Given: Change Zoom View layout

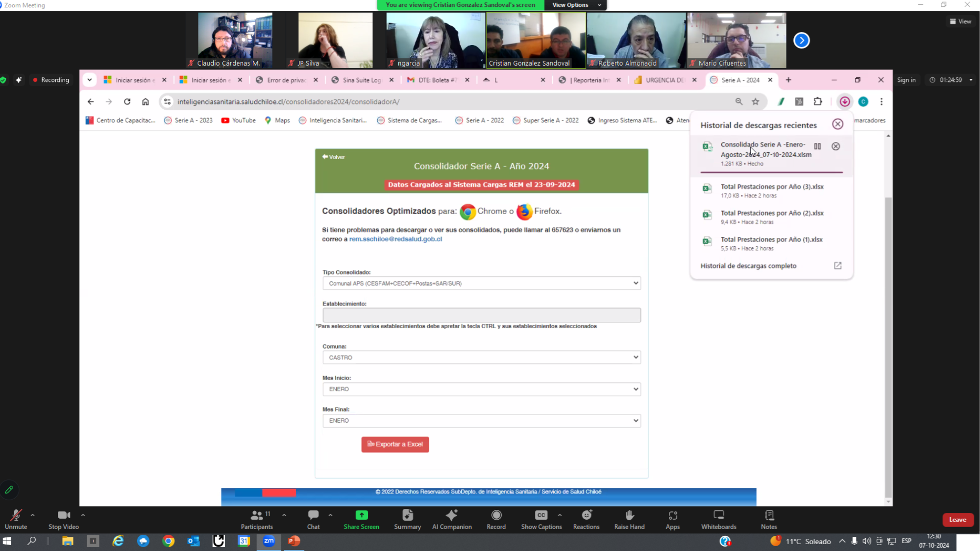Looking at the screenshot, I should (960, 21).
